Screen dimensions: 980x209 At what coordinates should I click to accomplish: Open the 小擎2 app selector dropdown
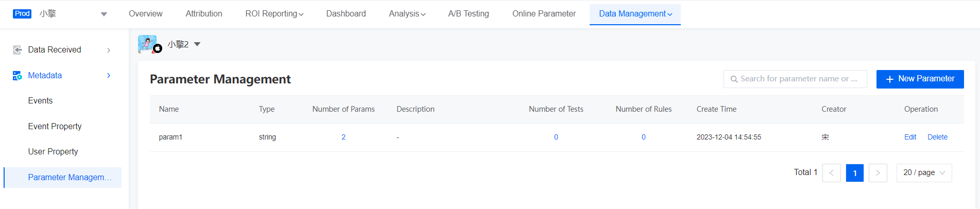(197, 44)
